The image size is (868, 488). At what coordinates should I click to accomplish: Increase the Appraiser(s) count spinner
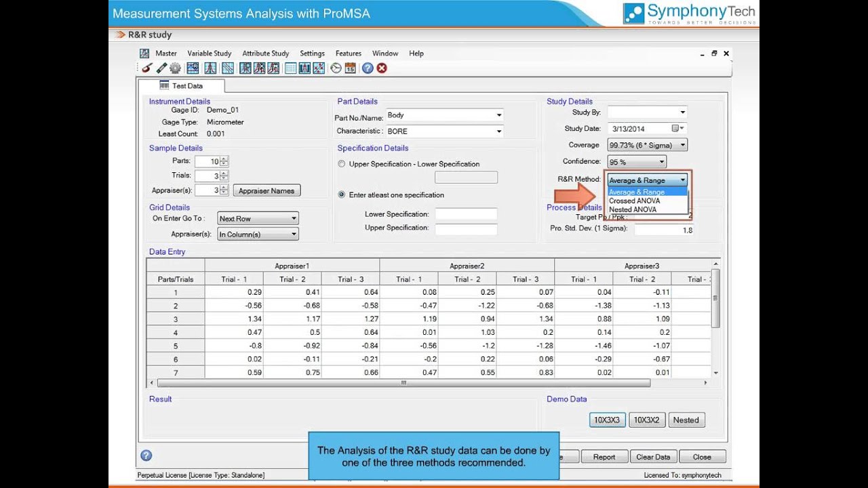[224, 188]
